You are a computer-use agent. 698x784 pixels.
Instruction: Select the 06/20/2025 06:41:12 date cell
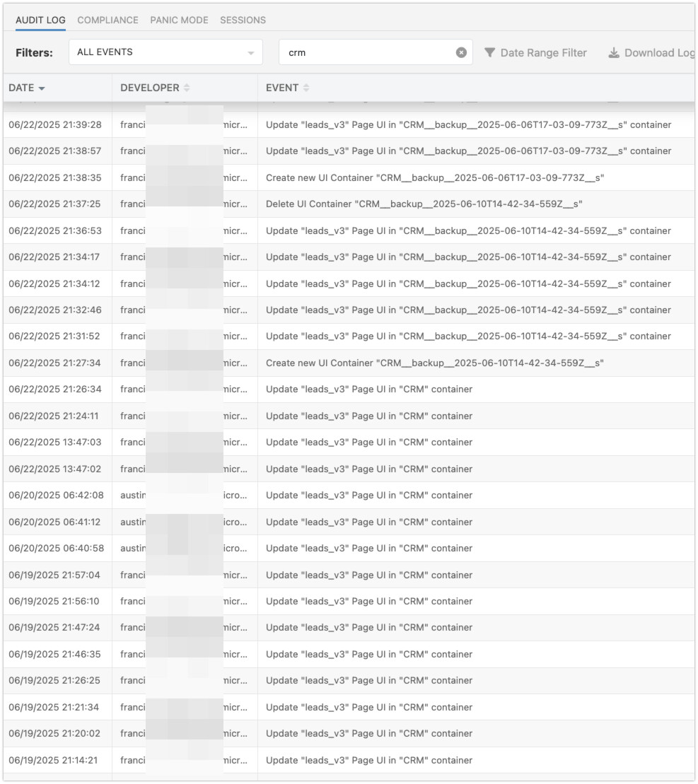54,522
